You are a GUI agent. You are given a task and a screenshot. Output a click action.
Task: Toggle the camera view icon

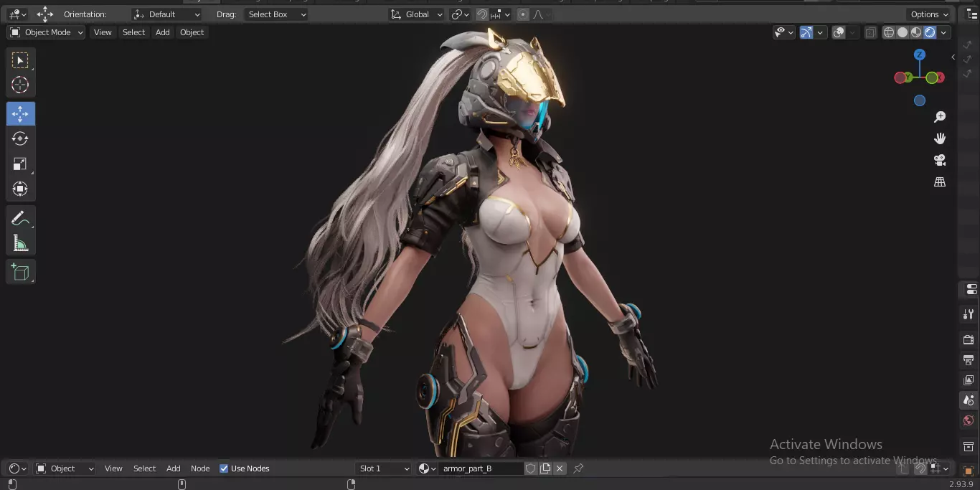pos(940,160)
